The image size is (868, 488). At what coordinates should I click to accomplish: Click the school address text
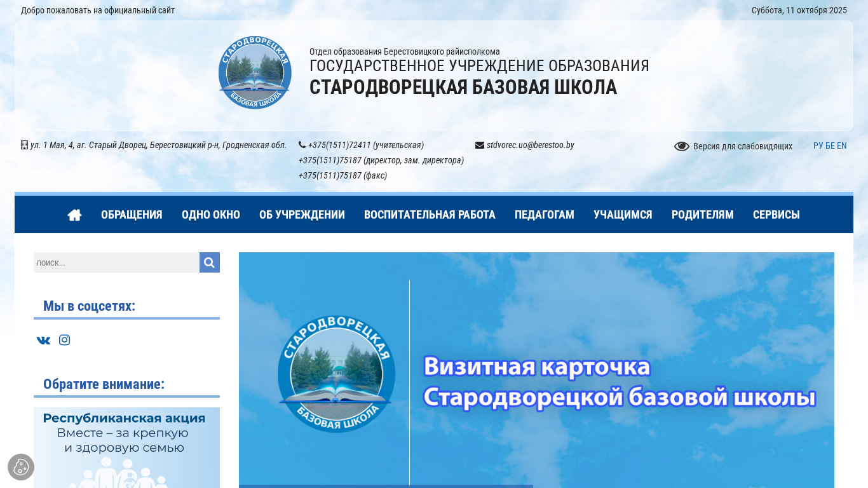159,145
